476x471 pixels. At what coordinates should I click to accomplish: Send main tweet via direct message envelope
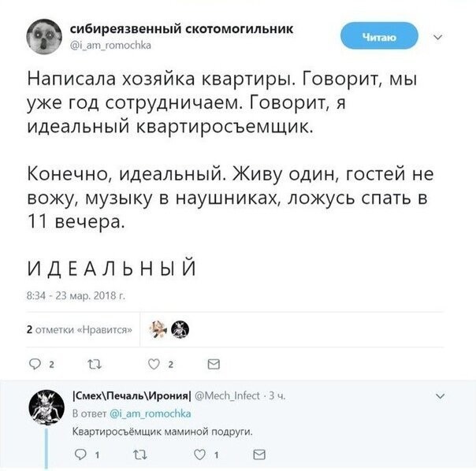click(214, 364)
